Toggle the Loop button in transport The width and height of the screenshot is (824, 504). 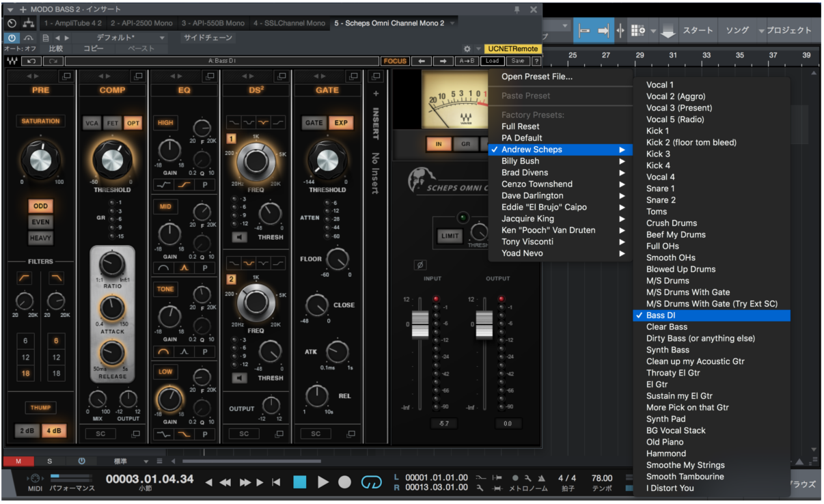pos(371,482)
